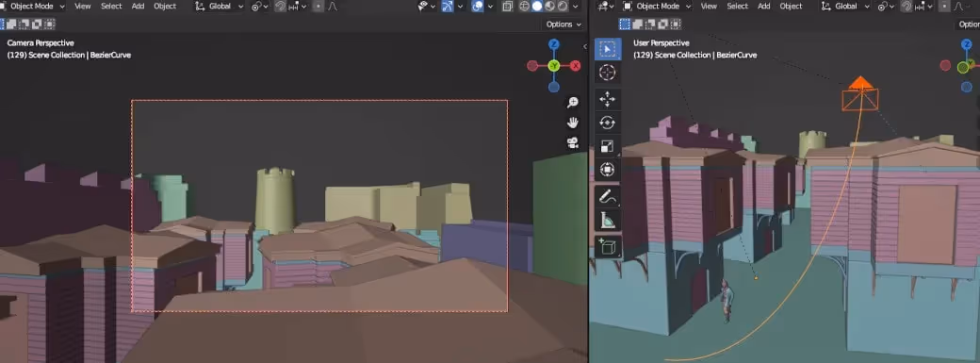Select the Move tool in right viewport toolbar
The height and width of the screenshot is (363, 980).
(x=607, y=99)
